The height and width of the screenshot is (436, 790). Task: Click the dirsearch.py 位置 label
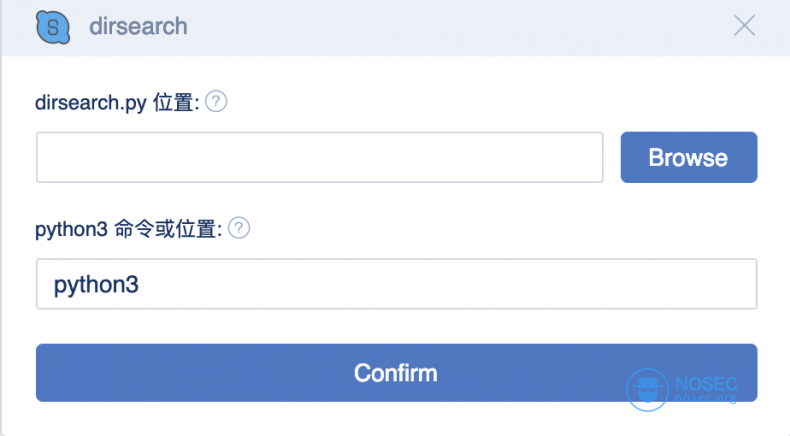click(117, 103)
